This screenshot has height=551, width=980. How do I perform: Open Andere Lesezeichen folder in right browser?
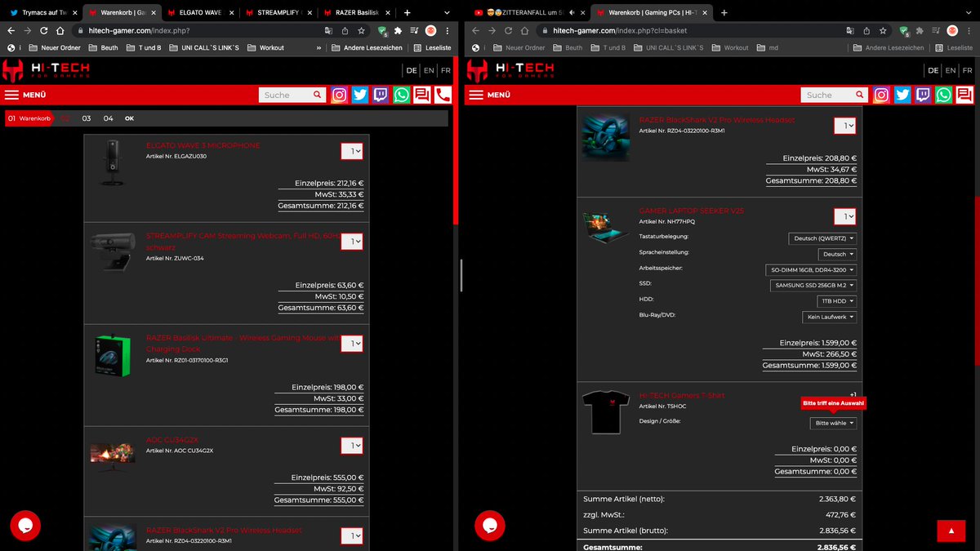pos(889,47)
